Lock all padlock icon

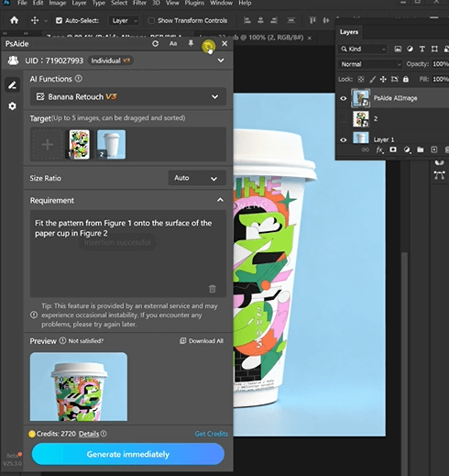[406, 79]
